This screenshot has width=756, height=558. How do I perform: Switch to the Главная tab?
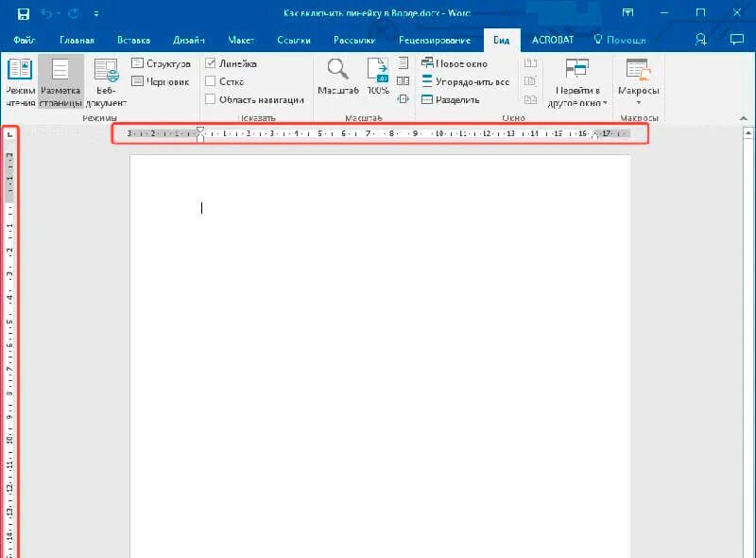77,40
